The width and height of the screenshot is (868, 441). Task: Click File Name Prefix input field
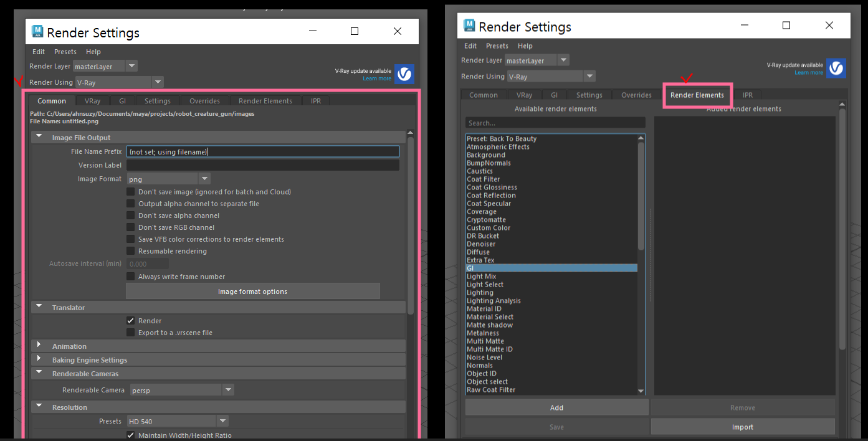pyautogui.click(x=263, y=151)
